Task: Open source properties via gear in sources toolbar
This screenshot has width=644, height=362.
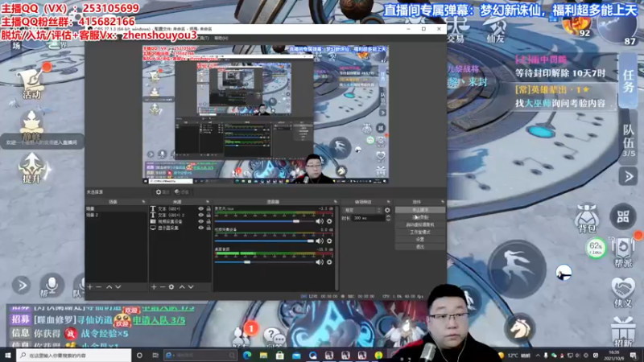Action: click(171, 287)
